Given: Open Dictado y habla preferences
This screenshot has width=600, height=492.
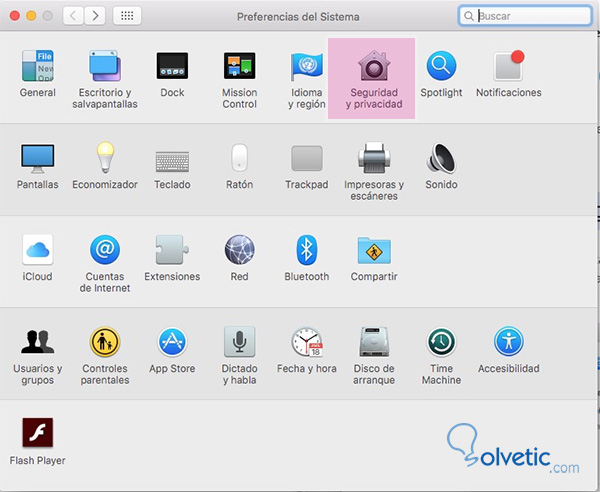Looking at the screenshot, I should coord(240,342).
